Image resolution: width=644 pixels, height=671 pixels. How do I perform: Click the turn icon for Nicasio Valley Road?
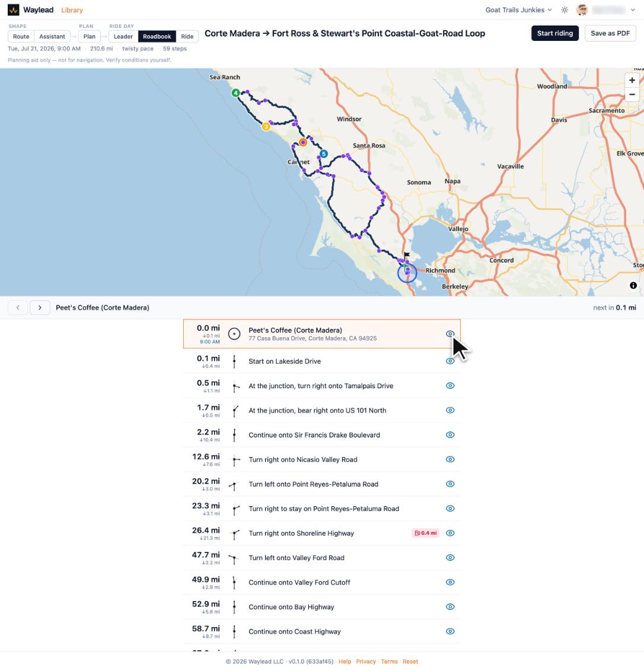pyautogui.click(x=235, y=460)
